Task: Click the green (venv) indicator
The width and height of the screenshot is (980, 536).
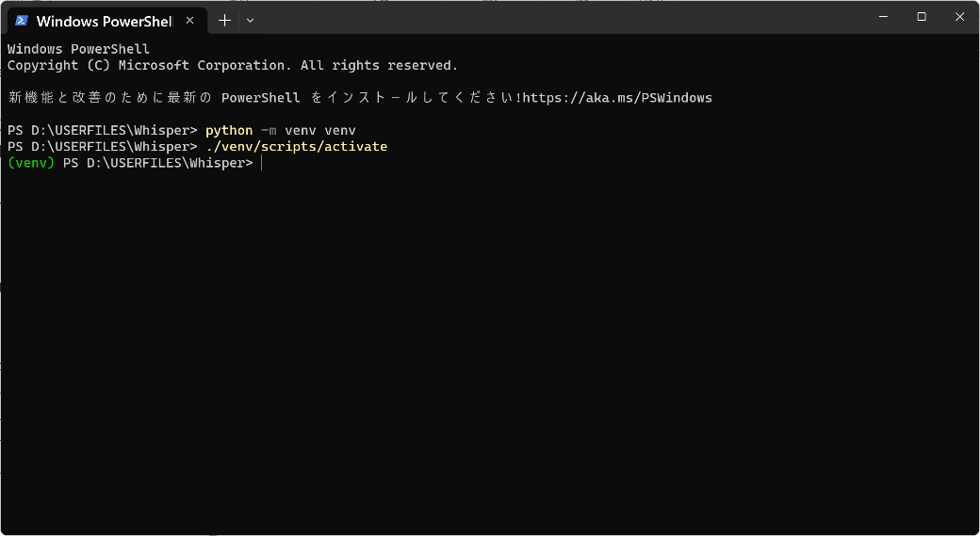Action: coord(31,163)
